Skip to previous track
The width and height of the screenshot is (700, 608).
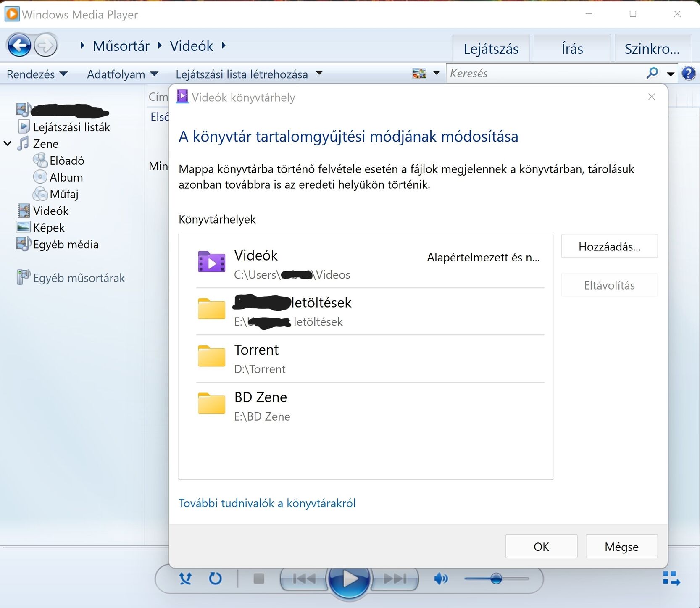[x=304, y=579]
